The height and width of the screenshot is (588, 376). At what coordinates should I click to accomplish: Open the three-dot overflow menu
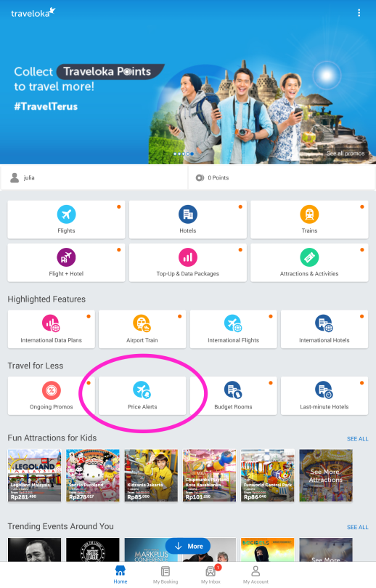(359, 13)
